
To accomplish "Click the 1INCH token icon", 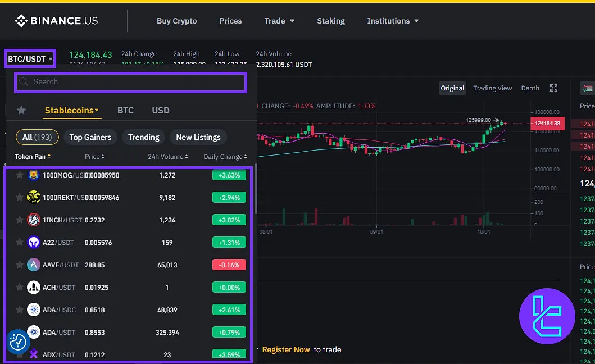I will click(x=34, y=220).
